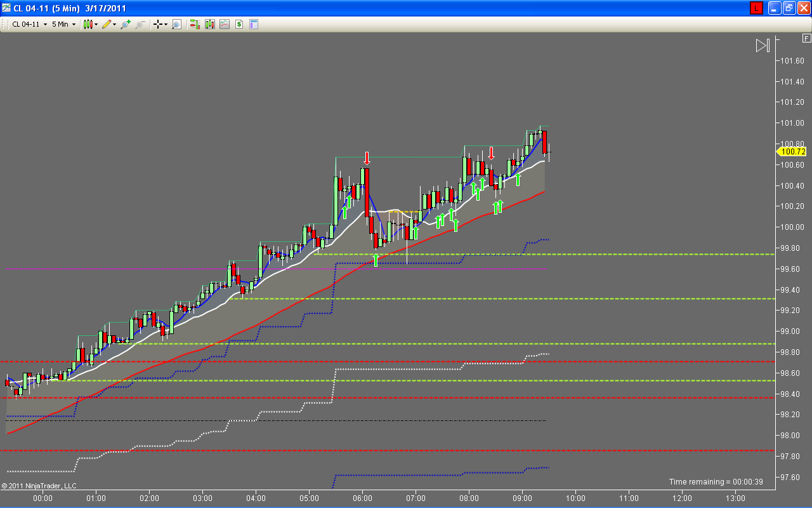The height and width of the screenshot is (508, 812).
Task: Click the zoom in magnifier icon
Action: [x=126, y=24]
